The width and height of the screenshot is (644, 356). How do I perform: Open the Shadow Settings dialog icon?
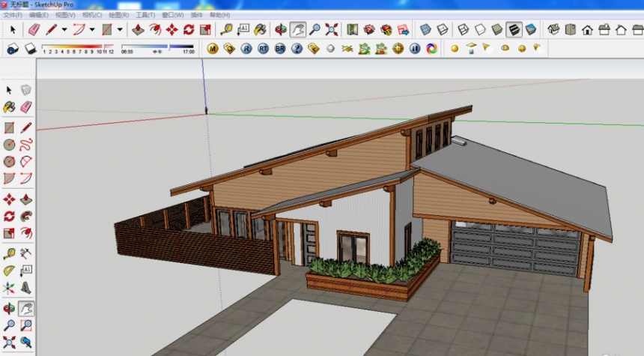coord(12,49)
